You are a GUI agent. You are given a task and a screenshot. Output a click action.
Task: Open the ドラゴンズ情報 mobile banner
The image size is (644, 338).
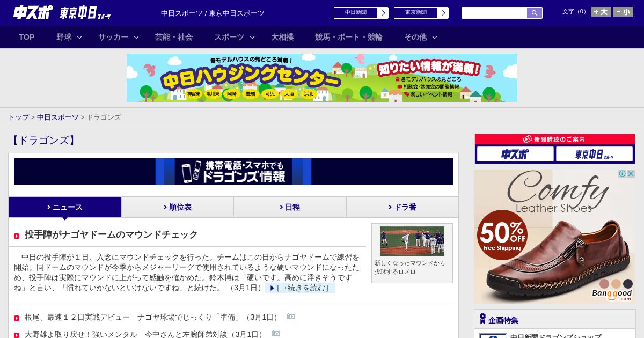click(x=233, y=172)
